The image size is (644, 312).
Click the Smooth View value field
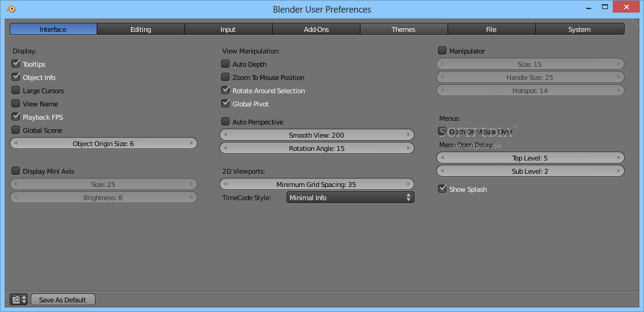tap(317, 135)
